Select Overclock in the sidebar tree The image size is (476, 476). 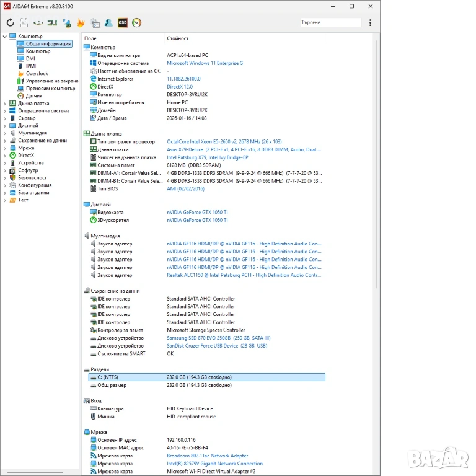(37, 74)
